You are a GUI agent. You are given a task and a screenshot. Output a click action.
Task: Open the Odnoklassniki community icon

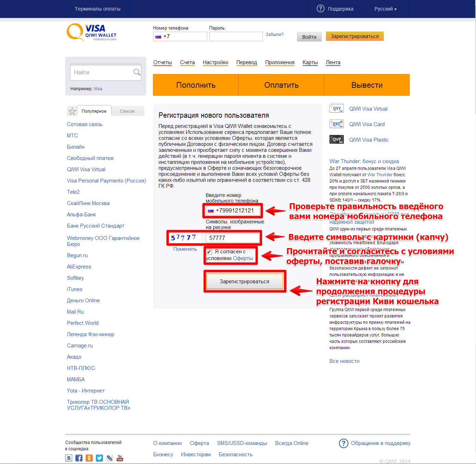tap(89, 458)
